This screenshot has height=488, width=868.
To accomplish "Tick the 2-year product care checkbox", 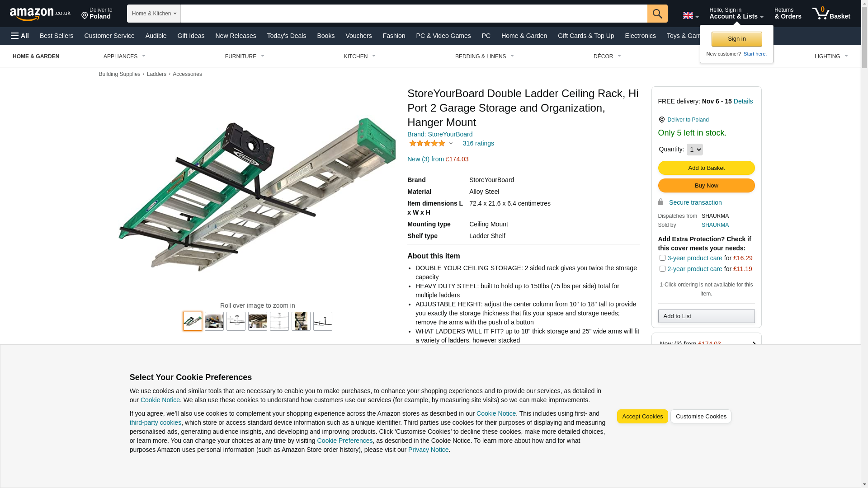I will point(662,269).
